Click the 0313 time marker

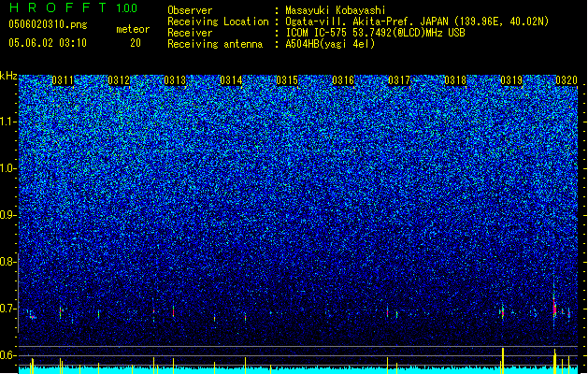click(x=175, y=80)
